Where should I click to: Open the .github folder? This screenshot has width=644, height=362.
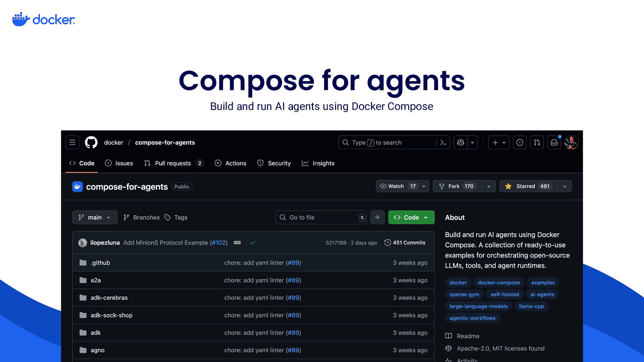100,263
